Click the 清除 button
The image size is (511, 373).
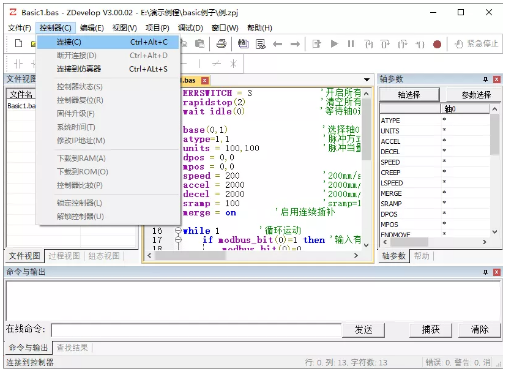(x=480, y=330)
